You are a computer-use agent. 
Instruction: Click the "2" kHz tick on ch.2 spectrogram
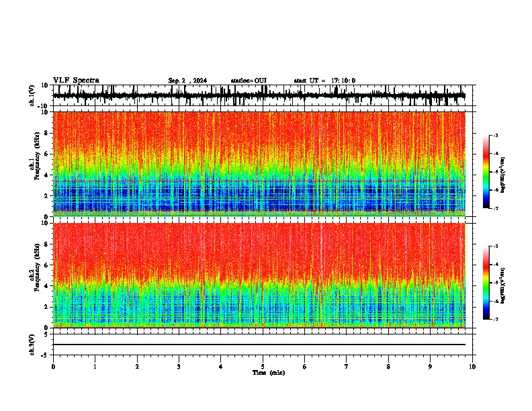point(46,307)
